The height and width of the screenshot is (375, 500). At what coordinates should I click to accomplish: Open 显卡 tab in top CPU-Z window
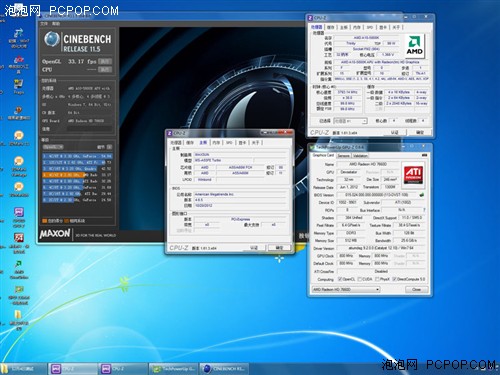(383, 27)
